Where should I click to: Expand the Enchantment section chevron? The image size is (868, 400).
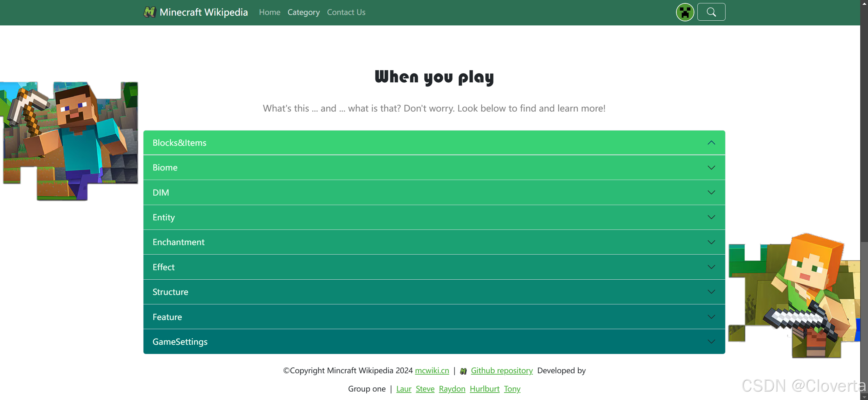click(711, 242)
